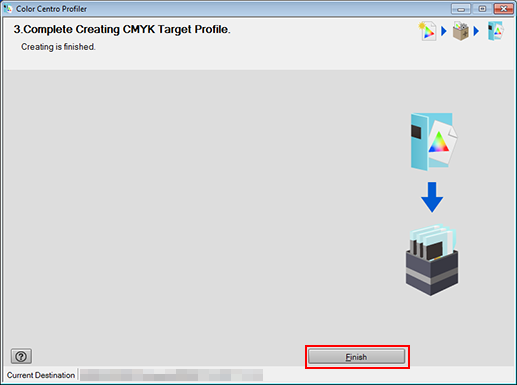Viewport: 517px width, 385px height.
Task: Select the second wizard step box-with-gears icon
Action: click(461, 31)
